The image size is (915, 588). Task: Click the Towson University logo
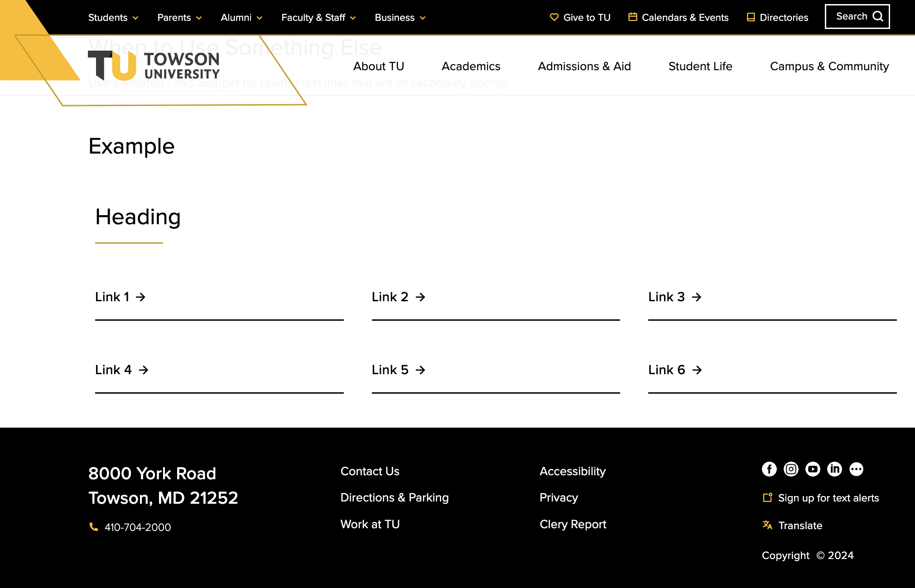coord(154,66)
